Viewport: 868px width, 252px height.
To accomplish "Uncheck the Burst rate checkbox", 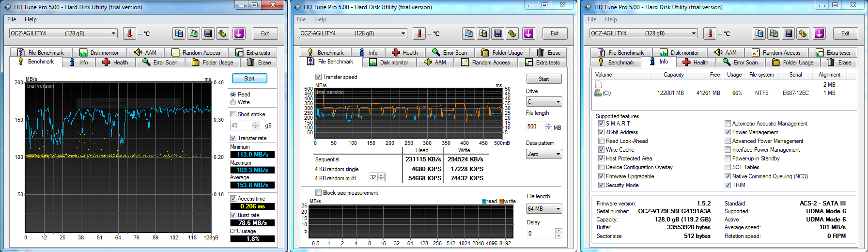I will coord(233,215).
